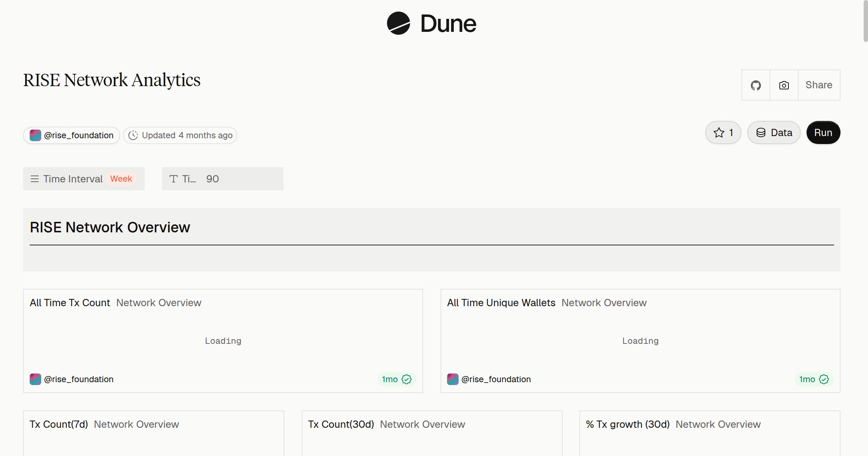
Task: Click the text parameter field showing 90
Action: [223, 179]
